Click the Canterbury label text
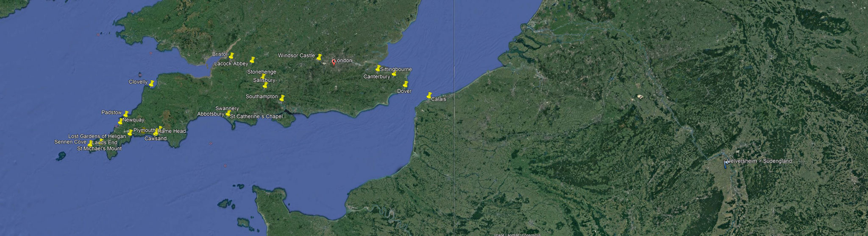This screenshot has width=868, height=236. coord(377,77)
